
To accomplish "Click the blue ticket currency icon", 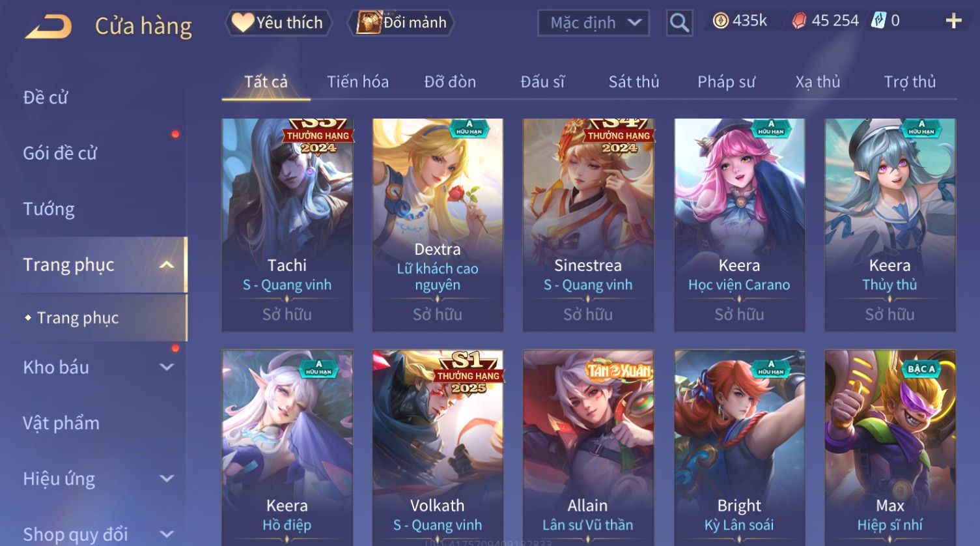I will click(x=878, y=21).
